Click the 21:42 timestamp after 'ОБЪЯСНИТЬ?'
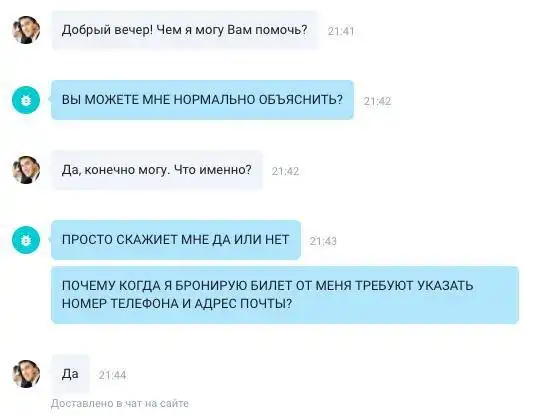The height and width of the screenshot is (416, 556). [x=377, y=101]
